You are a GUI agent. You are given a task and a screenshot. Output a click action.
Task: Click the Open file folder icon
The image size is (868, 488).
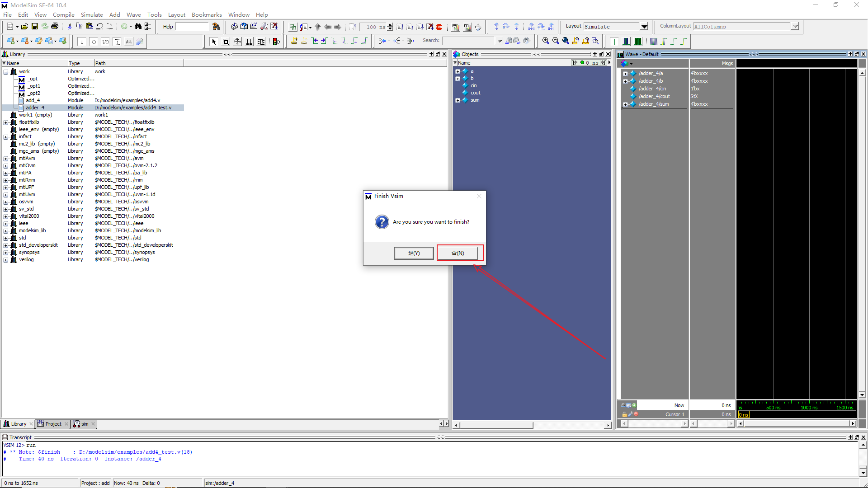[25, 27]
